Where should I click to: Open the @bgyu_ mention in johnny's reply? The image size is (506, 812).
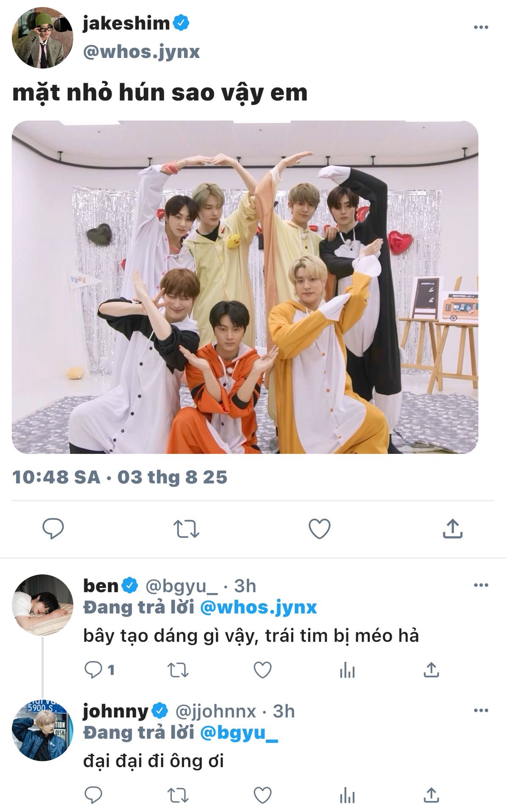coord(239,732)
